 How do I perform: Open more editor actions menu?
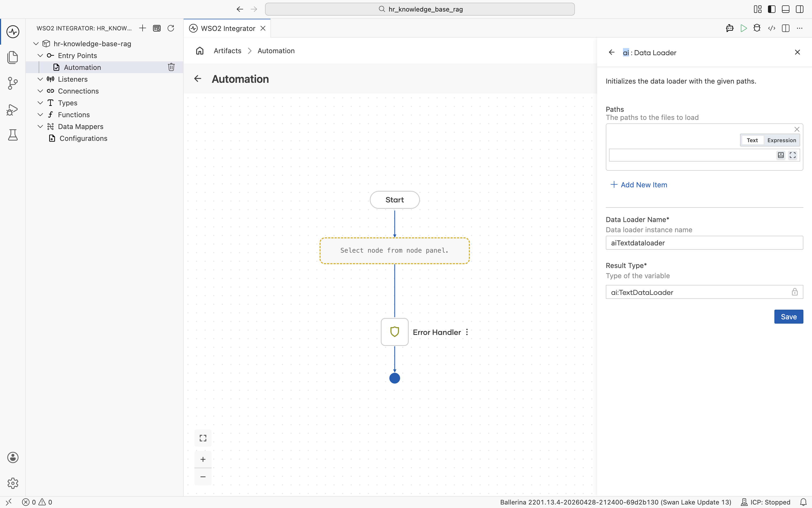800,28
